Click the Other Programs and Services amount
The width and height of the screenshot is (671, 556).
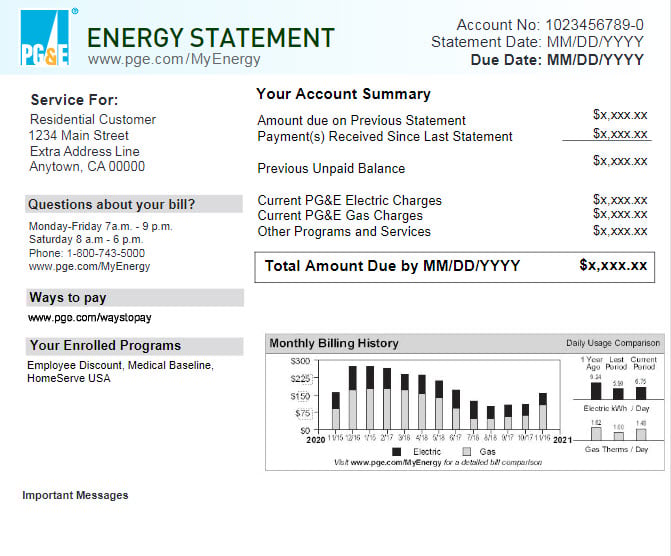[x=620, y=231]
